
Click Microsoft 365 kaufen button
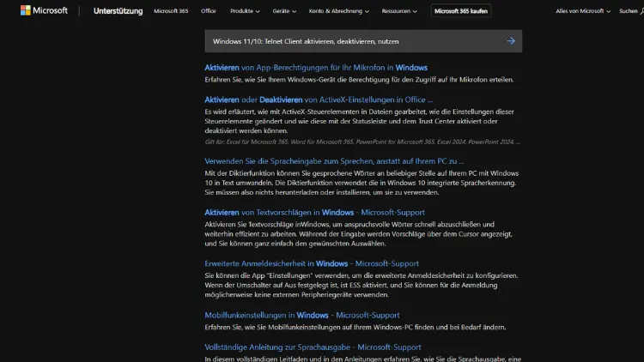(461, 11)
